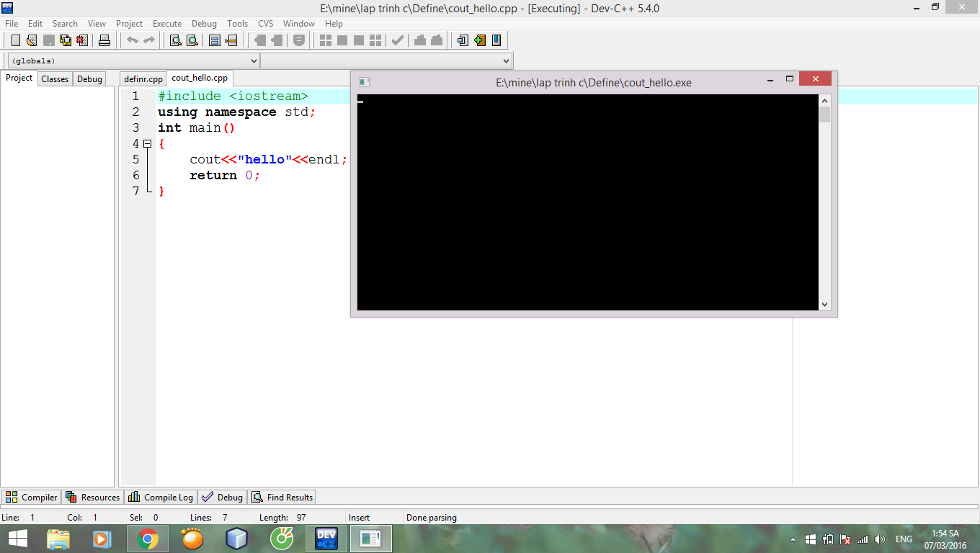This screenshot has height=553, width=980.
Task: Open the Execute menu
Action: [167, 24]
